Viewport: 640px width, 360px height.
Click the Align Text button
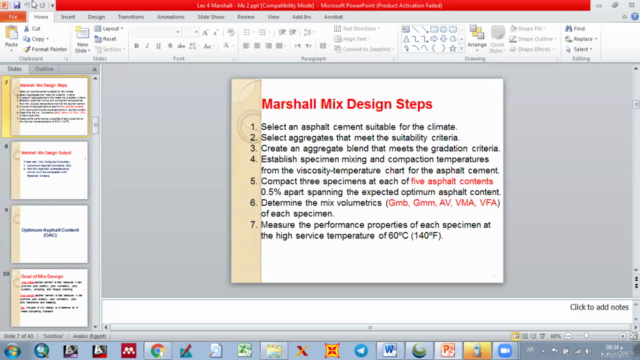352,39
